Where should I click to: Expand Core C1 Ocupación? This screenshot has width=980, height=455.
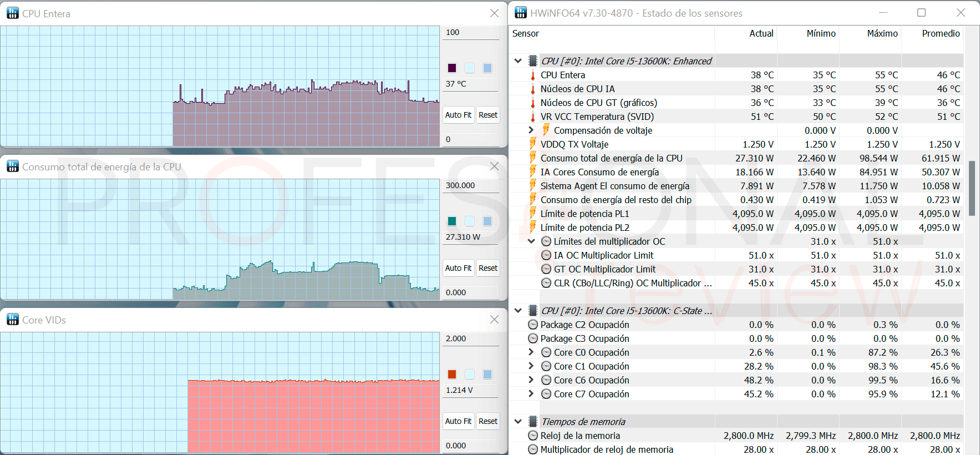[x=531, y=366]
